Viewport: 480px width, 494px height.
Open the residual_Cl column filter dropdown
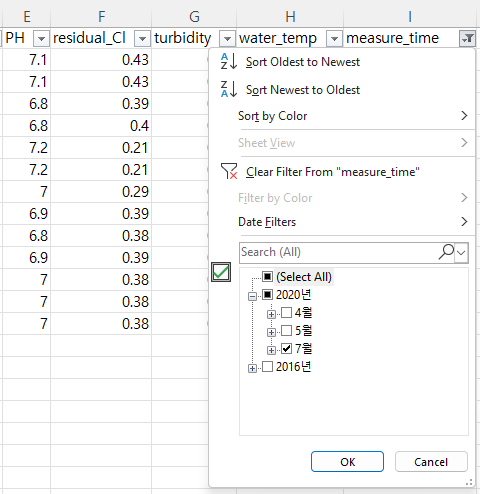[142, 39]
